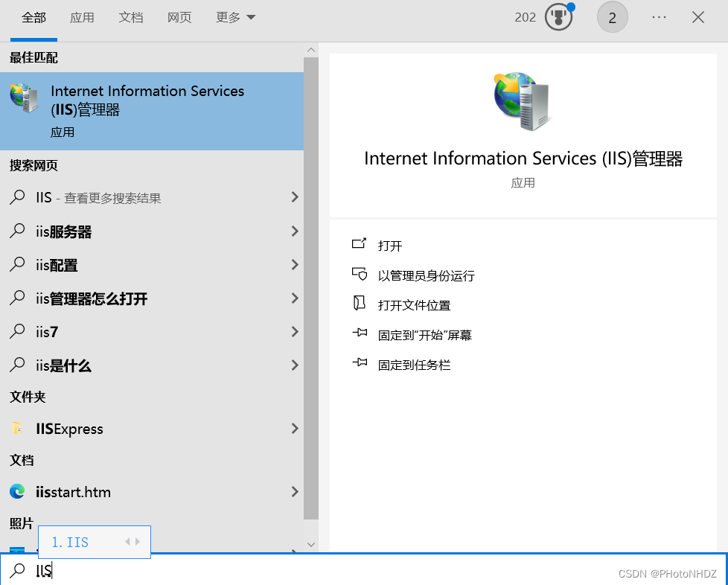This screenshot has width=728, height=585.
Task: Click the run as administrator shield icon
Action: (360, 274)
